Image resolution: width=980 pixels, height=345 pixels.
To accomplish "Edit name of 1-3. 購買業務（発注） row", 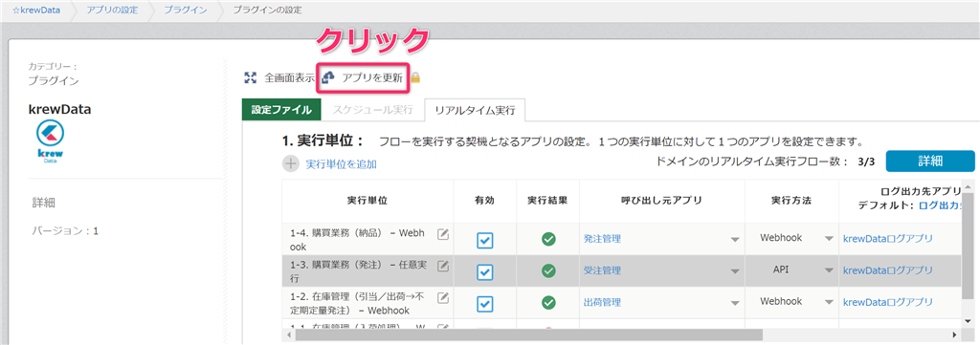I will (x=442, y=266).
